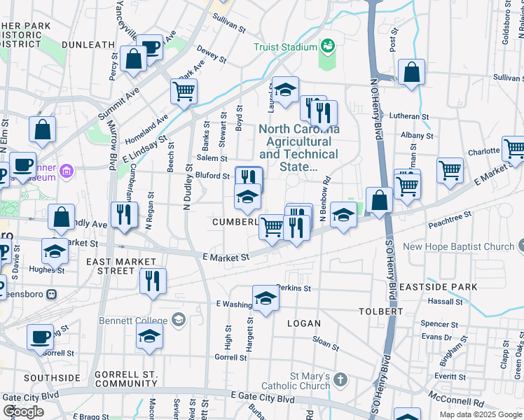Click the Spencer St street label

439,324
